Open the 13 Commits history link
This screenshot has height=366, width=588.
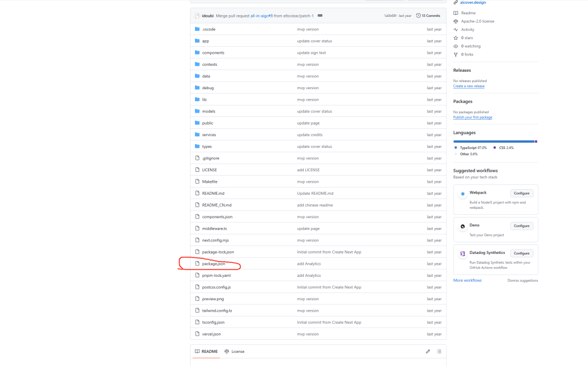coord(428,16)
